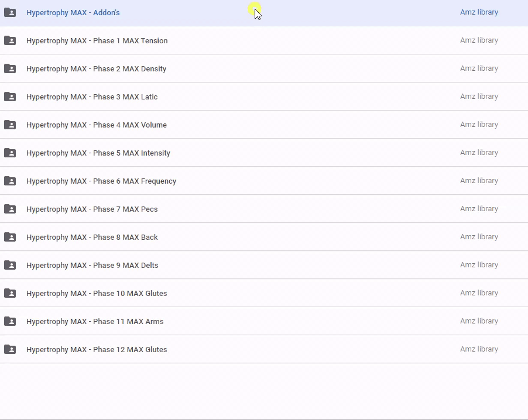Open Hypertrophy MAX - Addon's folder name

73,12
